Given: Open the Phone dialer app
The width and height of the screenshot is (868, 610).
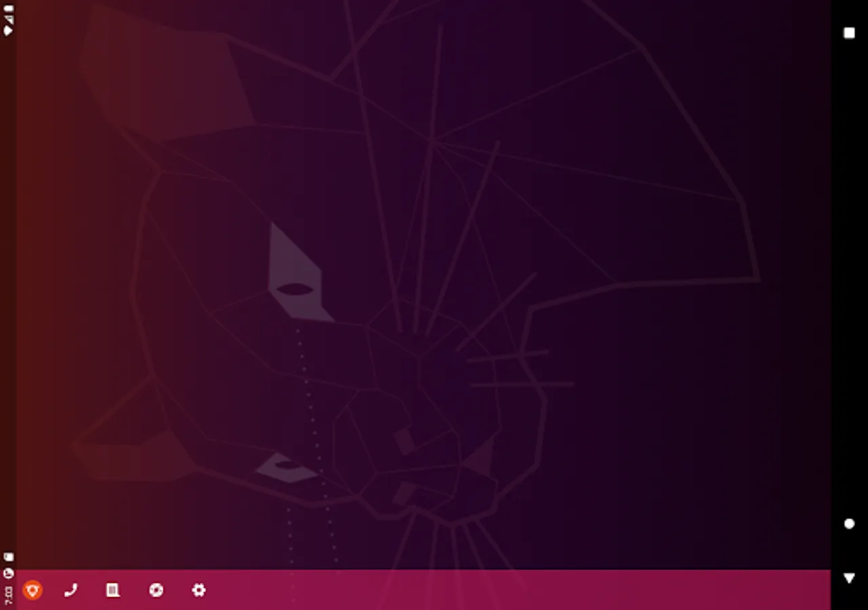Looking at the screenshot, I should click(x=71, y=590).
